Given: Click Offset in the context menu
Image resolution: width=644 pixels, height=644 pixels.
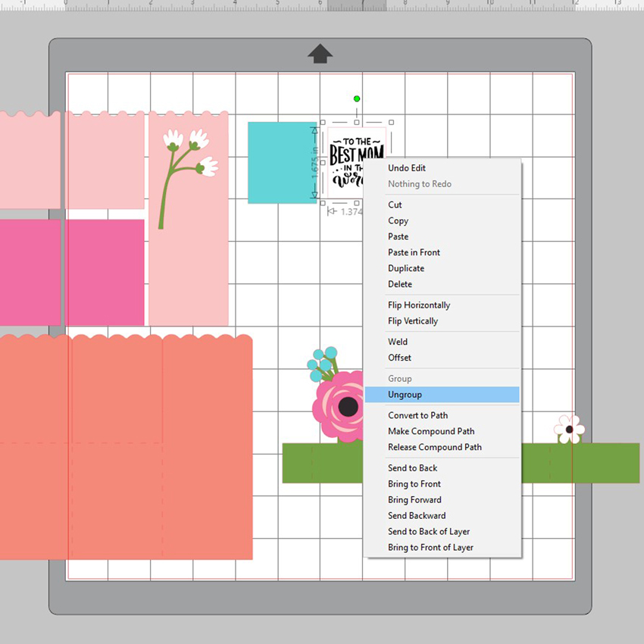Looking at the screenshot, I should point(399,358).
